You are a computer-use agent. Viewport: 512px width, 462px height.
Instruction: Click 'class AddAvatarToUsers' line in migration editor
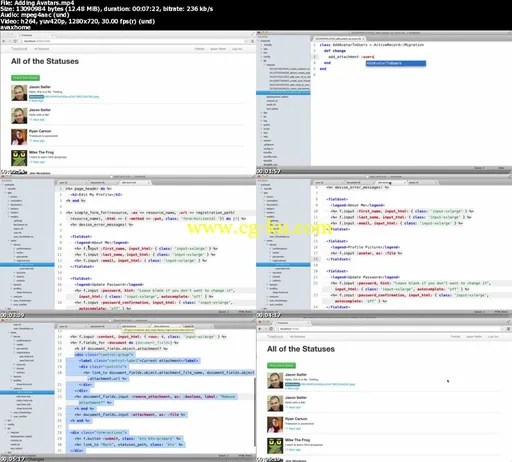pyautogui.click(x=372, y=45)
